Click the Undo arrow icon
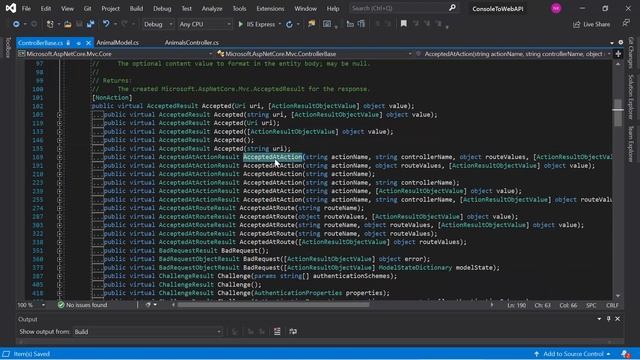The image size is (640, 360). 106,24
